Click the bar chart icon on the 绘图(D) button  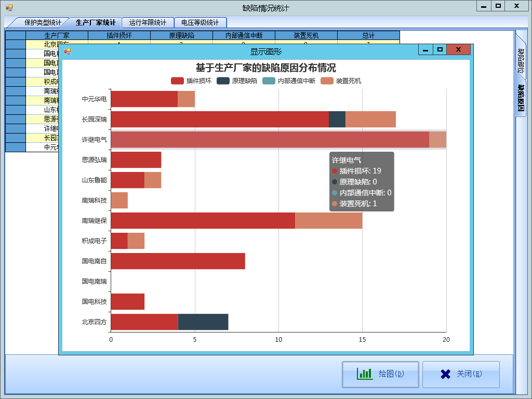(x=364, y=374)
